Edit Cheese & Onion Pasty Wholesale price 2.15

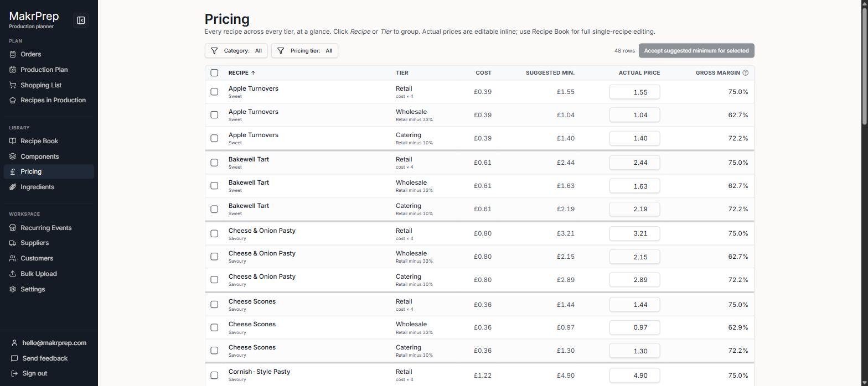634,257
